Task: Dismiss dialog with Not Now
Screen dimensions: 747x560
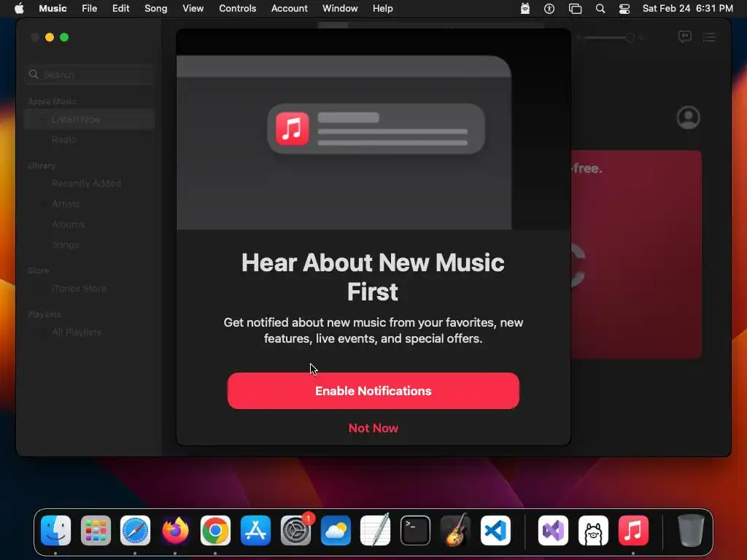Action: click(x=373, y=428)
